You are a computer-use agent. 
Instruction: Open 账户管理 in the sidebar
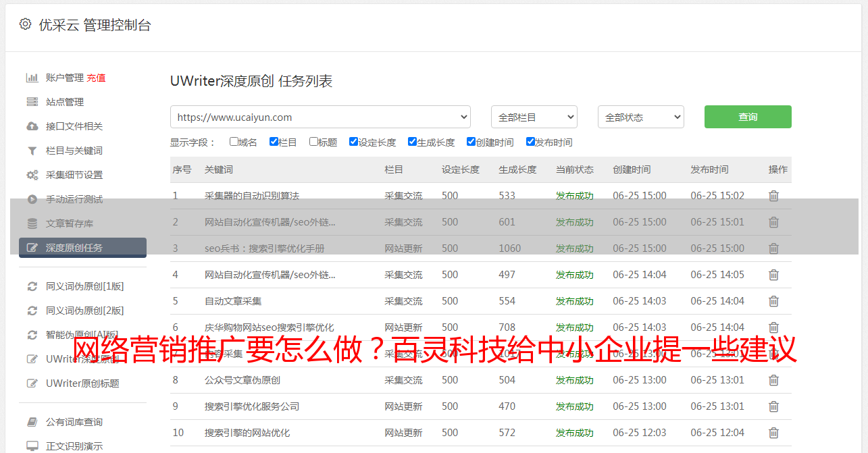65,78
